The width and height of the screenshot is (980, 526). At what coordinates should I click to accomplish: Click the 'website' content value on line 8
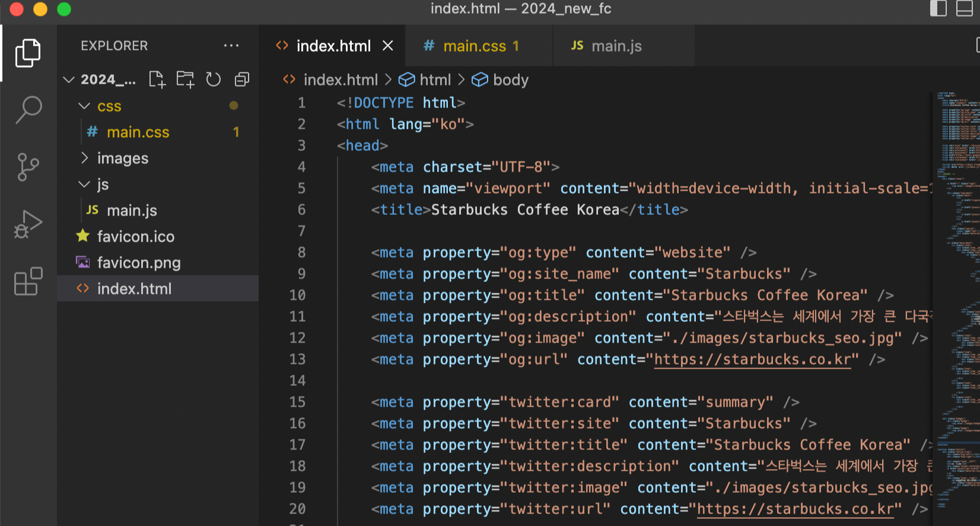[x=692, y=252]
